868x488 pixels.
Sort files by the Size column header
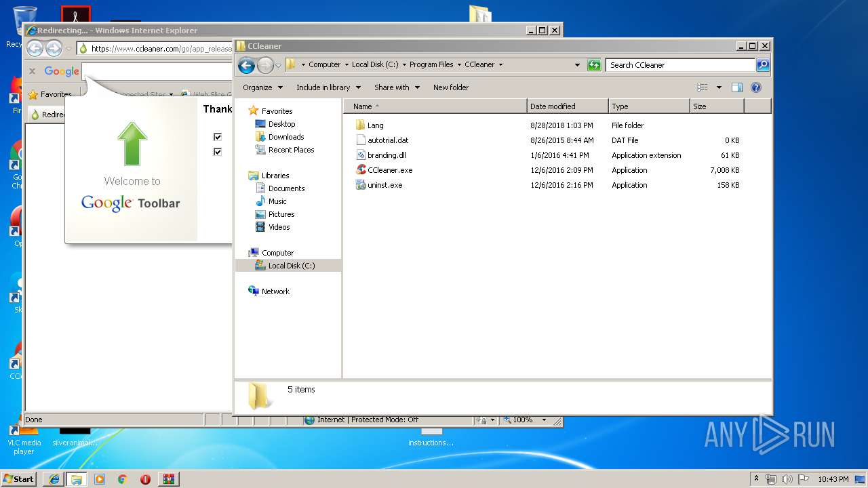coord(717,106)
